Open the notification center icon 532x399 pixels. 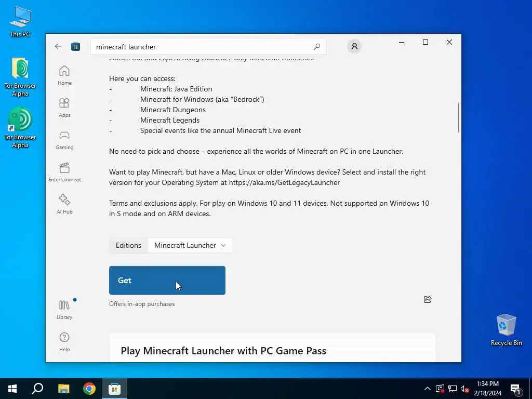pyautogui.click(x=516, y=389)
